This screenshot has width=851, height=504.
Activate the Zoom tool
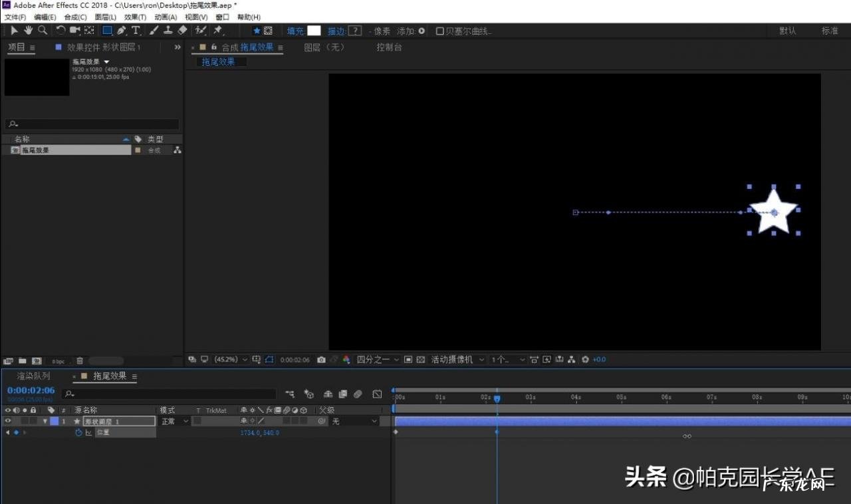[x=43, y=31]
